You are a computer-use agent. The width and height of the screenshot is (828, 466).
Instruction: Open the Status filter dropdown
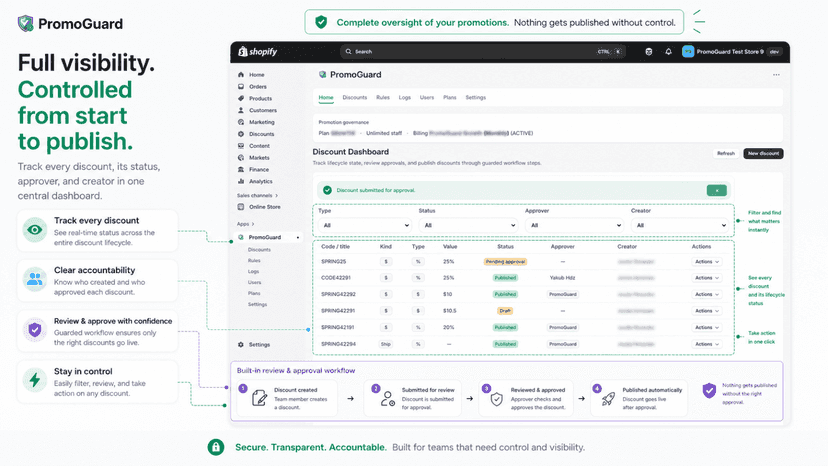468,225
